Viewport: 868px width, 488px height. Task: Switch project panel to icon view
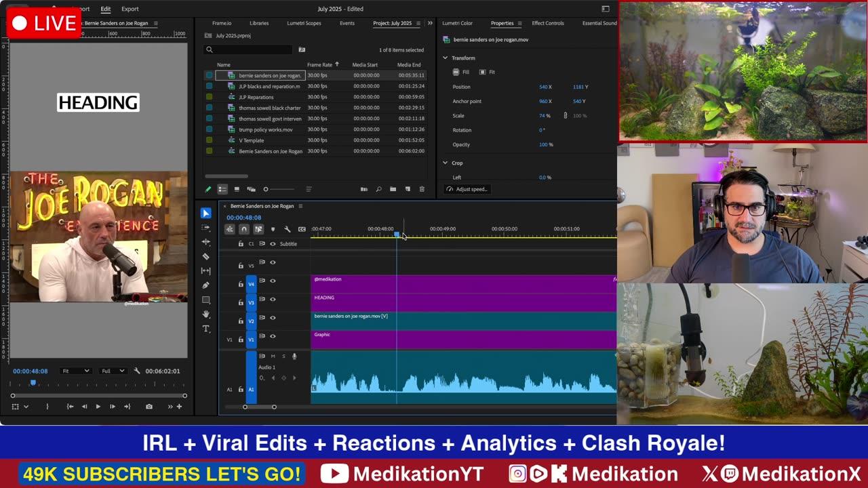point(236,189)
